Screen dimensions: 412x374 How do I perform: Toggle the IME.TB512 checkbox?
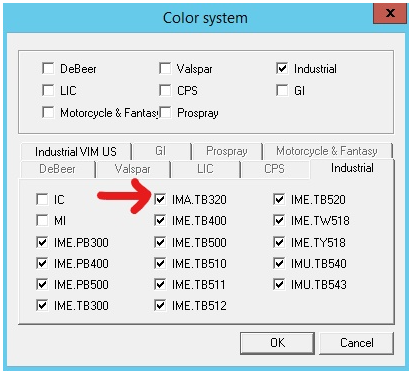point(160,305)
